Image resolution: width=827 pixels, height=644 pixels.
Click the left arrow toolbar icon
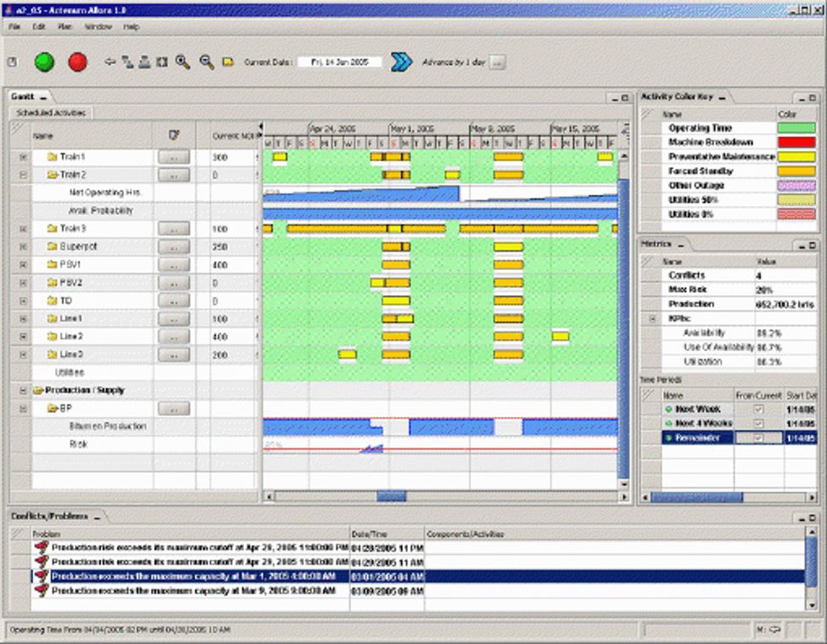click(x=111, y=62)
